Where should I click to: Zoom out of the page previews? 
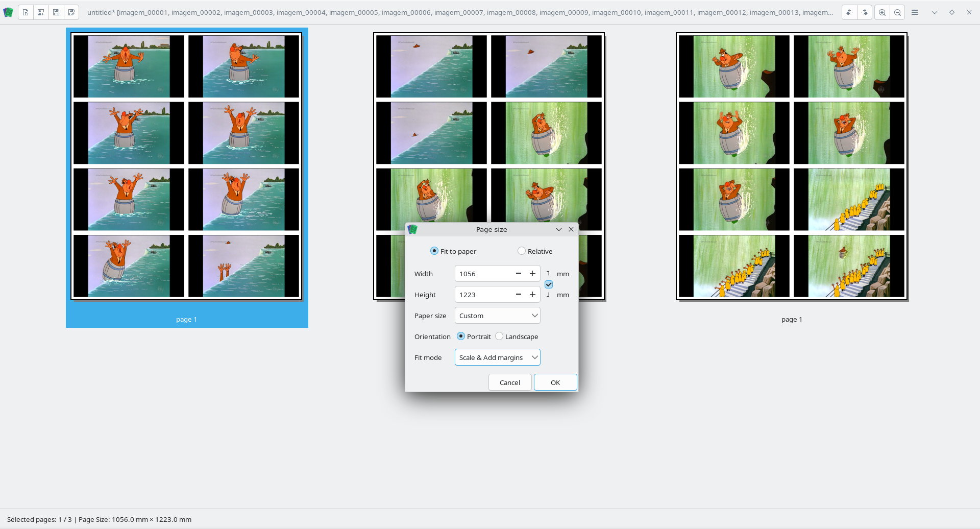[x=897, y=12]
